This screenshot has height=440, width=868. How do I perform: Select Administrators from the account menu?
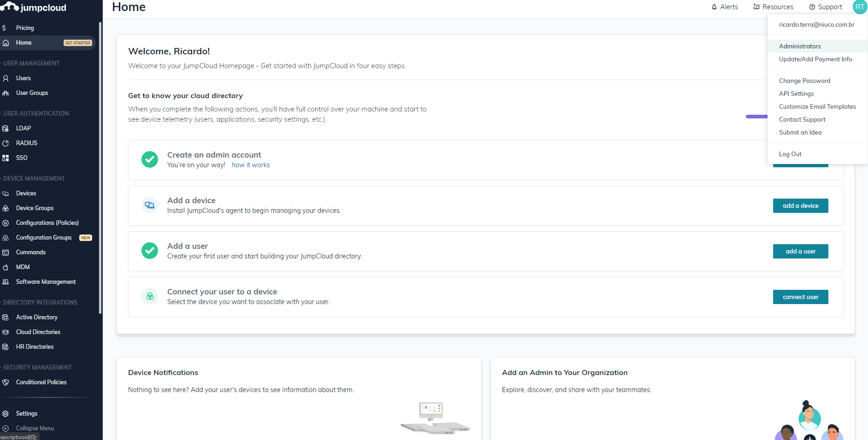pos(817,46)
